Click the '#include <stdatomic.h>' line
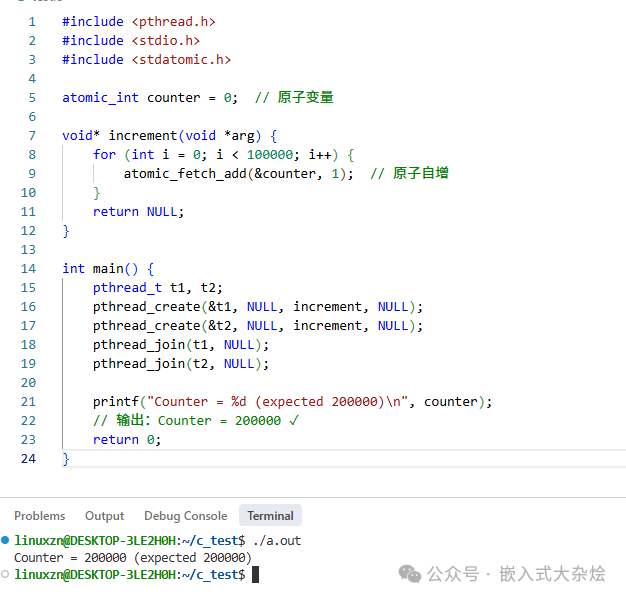The width and height of the screenshot is (626, 599). (147, 60)
